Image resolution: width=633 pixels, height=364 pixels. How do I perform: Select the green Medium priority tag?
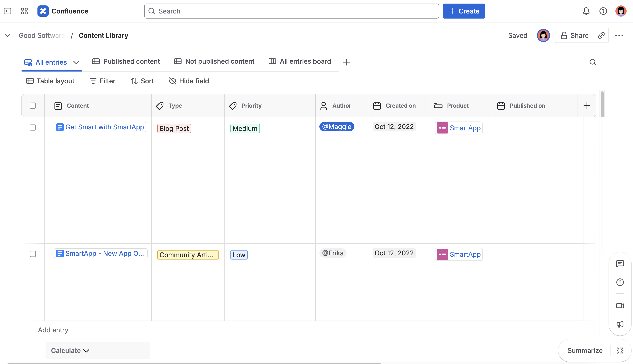click(x=245, y=128)
